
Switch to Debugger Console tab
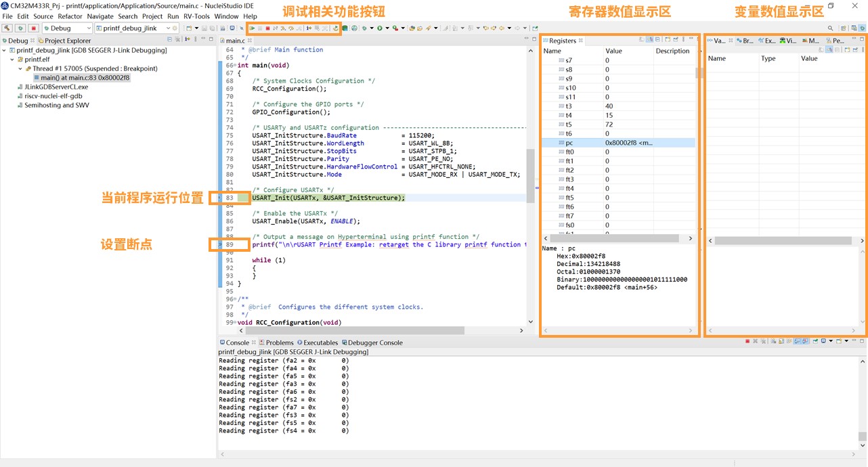click(x=372, y=342)
